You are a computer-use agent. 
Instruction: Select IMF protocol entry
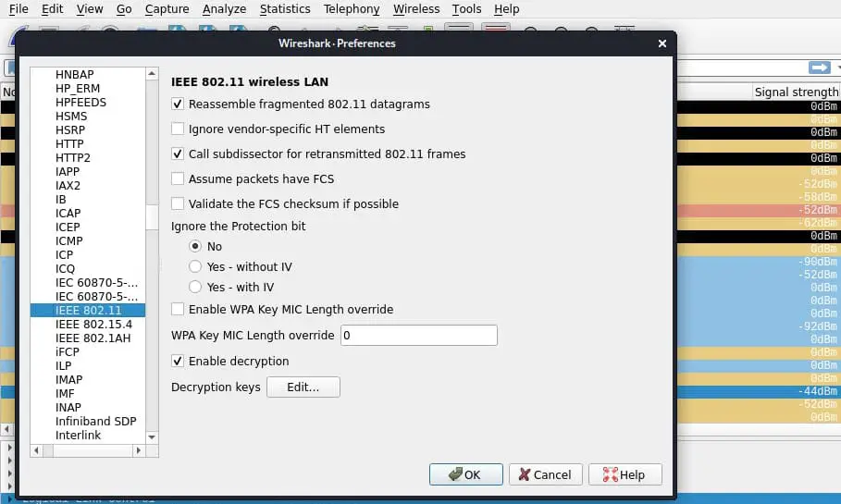65,394
